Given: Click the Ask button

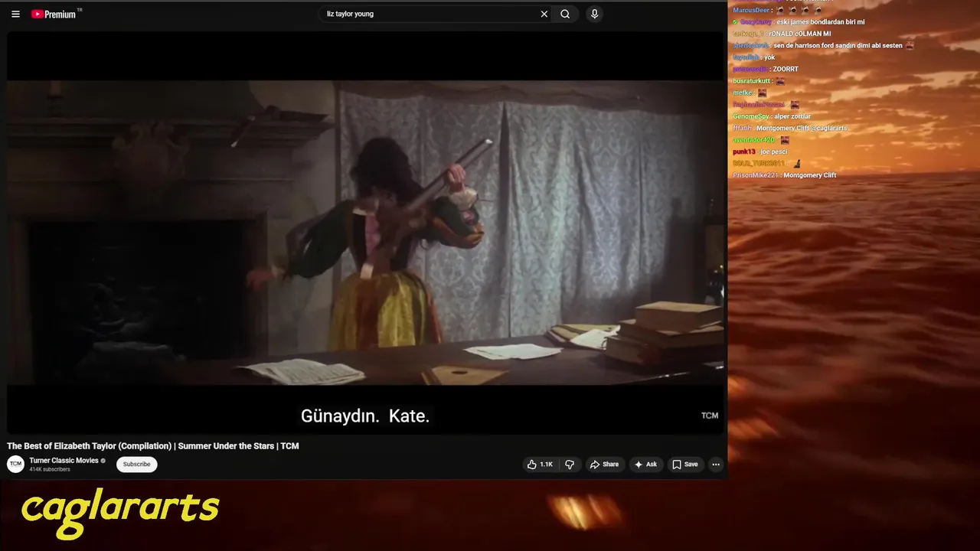Looking at the screenshot, I should [645, 465].
